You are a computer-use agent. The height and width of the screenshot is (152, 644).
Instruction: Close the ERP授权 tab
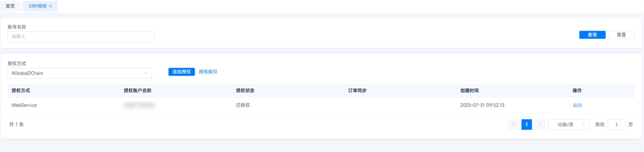tap(51, 6)
